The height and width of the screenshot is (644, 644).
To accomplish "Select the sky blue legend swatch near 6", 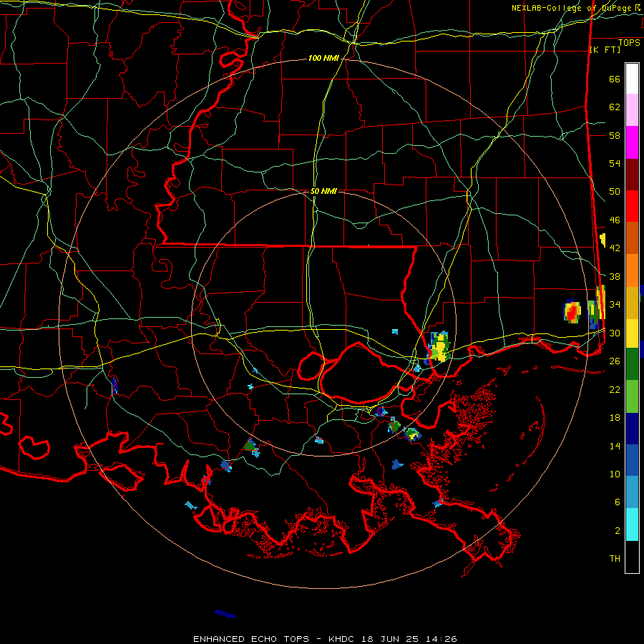I will coord(632,492).
